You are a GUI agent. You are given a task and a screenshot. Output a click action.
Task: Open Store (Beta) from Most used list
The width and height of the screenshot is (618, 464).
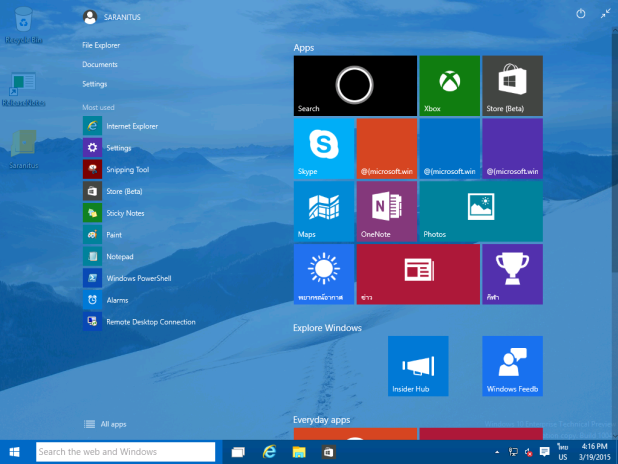tap(113, 191)
